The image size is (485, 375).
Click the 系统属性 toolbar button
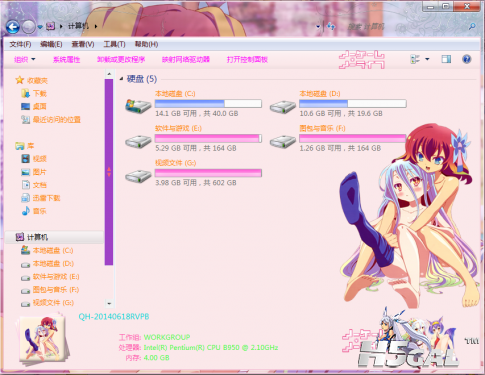pos(67,60)
